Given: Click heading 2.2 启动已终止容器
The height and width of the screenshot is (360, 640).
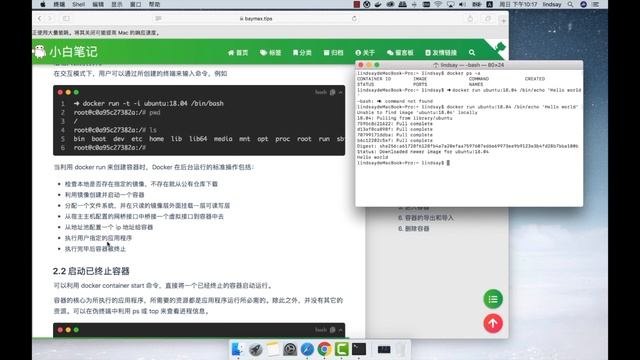Looking at the screenshot, I should [x=91, y=271].
